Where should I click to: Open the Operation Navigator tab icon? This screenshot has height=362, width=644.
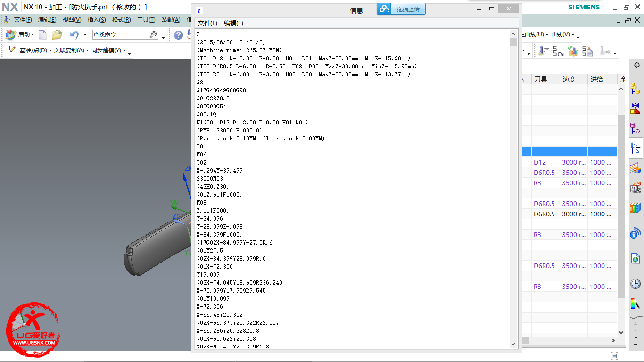coord(636,148)
